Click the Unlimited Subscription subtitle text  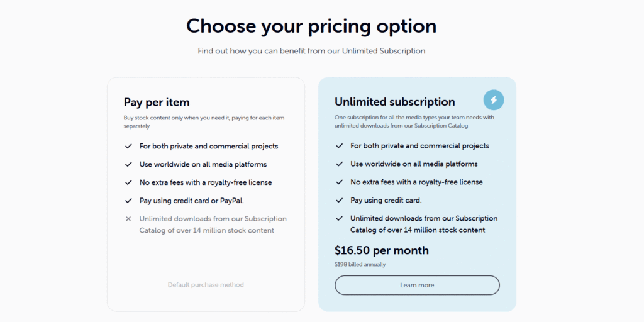click(311, 52)
